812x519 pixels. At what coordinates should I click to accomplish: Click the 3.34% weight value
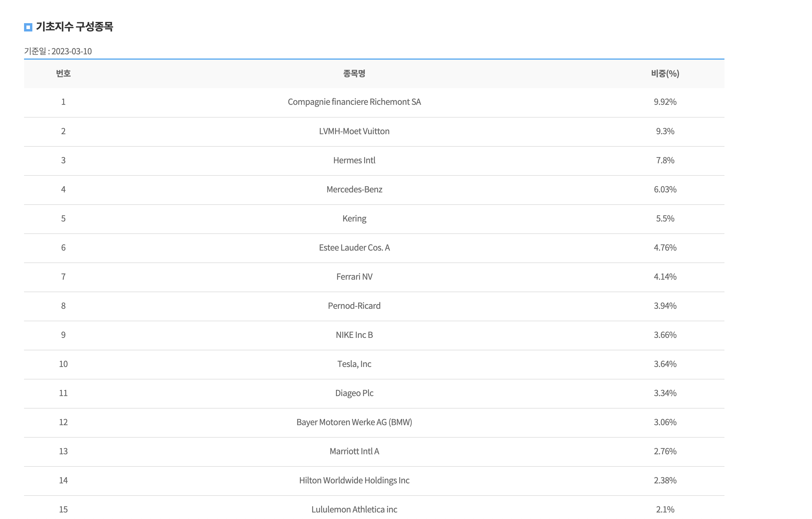(665, 393)
